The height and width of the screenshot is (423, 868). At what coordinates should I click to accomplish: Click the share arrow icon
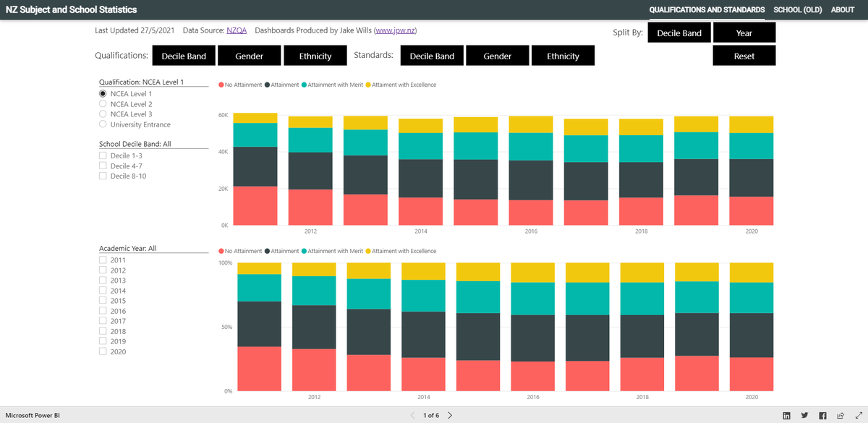click(841, 415)
